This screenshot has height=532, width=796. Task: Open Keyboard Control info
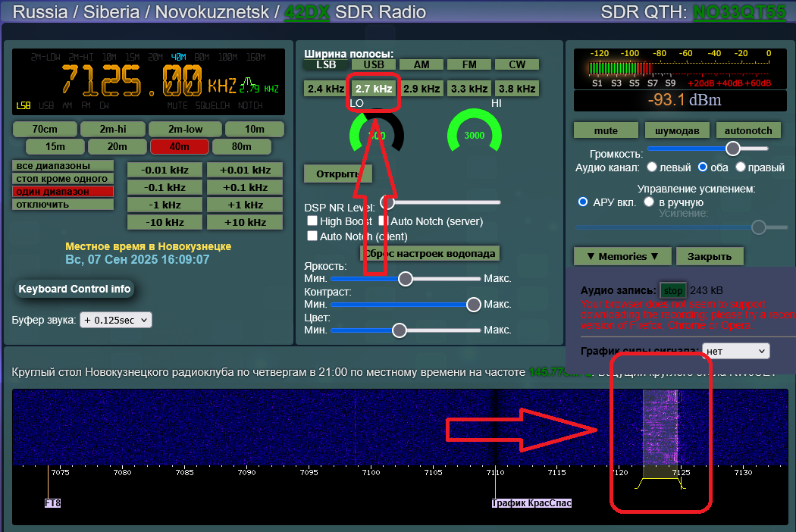74,289
